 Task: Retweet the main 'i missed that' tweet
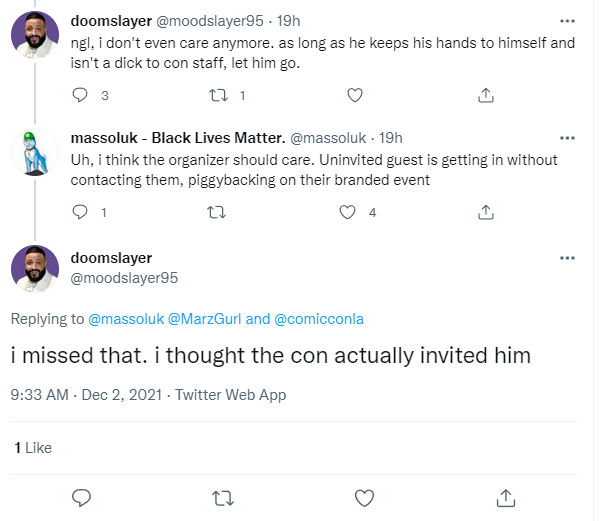pos(223,498)
